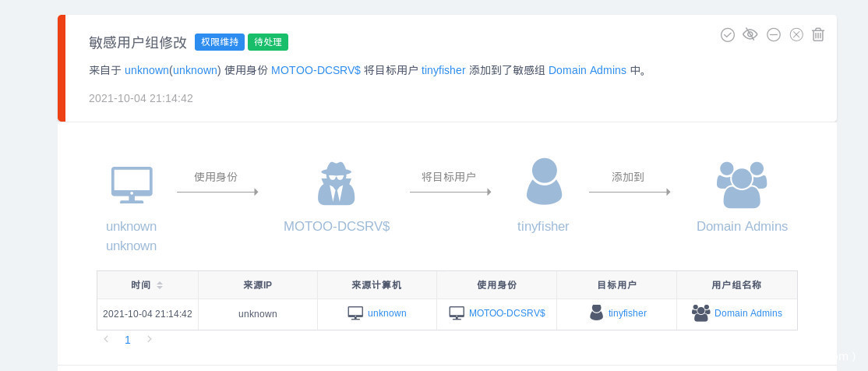The height and width of the screenshot is (371, 868).
Task: Click the circled X dismiss icon
Action: [x=796, y=34]
